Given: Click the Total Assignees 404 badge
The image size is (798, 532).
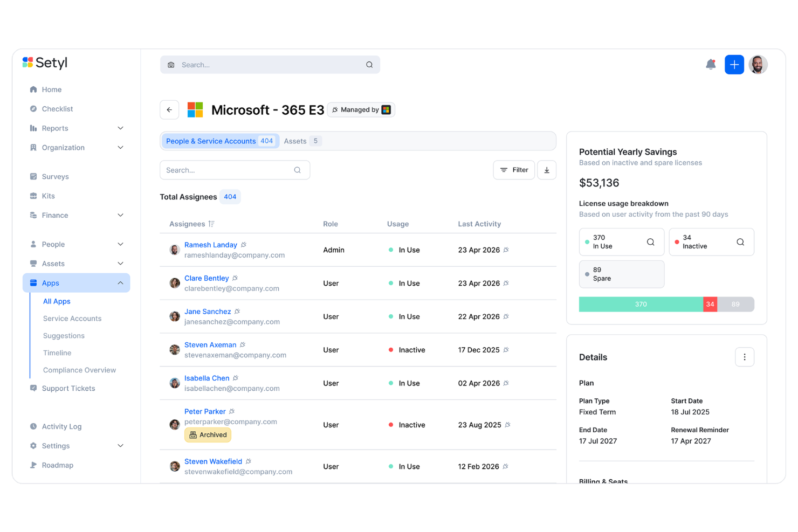Looking at the screenshot, I should click(x=230, y=197).
